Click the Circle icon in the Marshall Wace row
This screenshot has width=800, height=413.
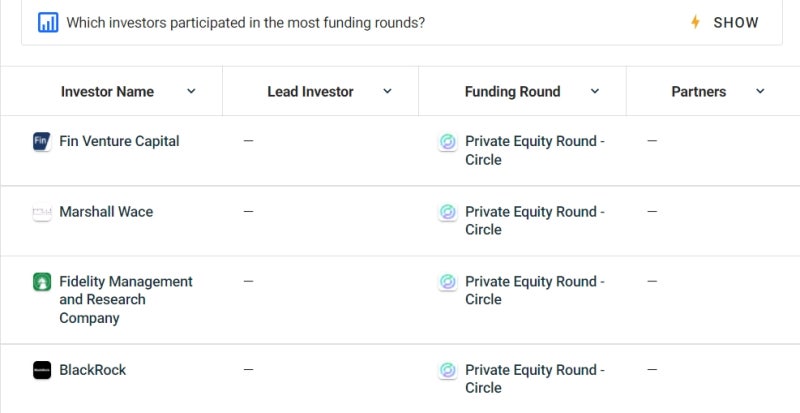click(447, 212)
